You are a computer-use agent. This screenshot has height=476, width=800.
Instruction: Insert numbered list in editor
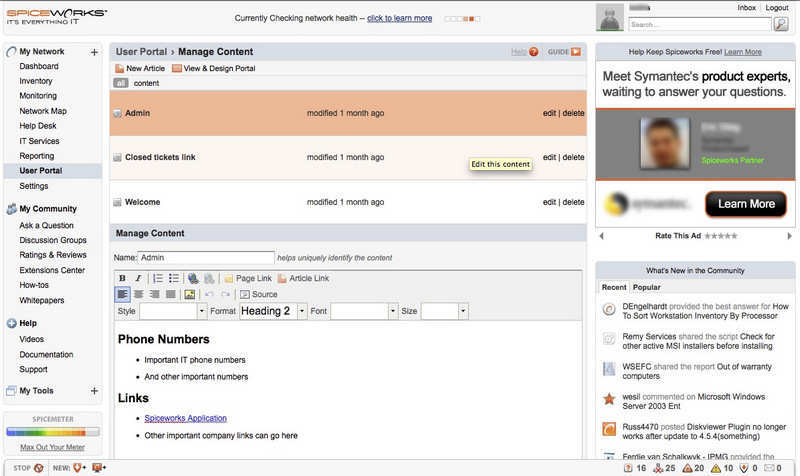pos(157,278)
